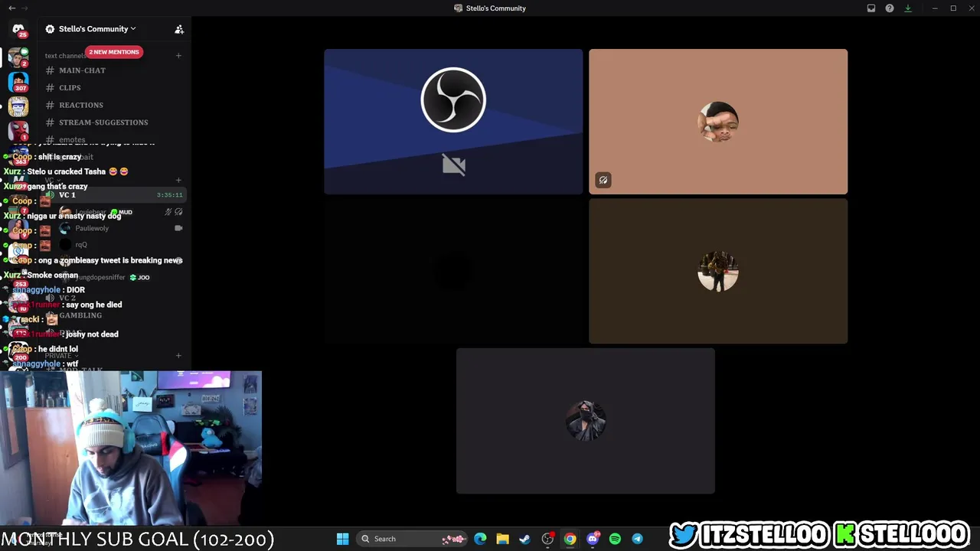Image resolution: width=980 pixels, height=551 pixels.
Task: Click the dark gray masked-avatar tile
Action: click(x=586, y=421)
